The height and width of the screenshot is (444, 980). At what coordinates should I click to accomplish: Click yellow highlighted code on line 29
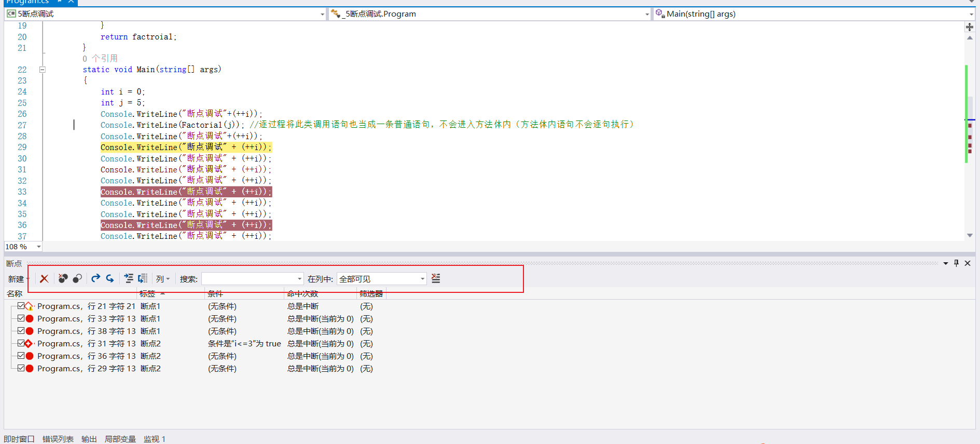[x=186, y=147]
